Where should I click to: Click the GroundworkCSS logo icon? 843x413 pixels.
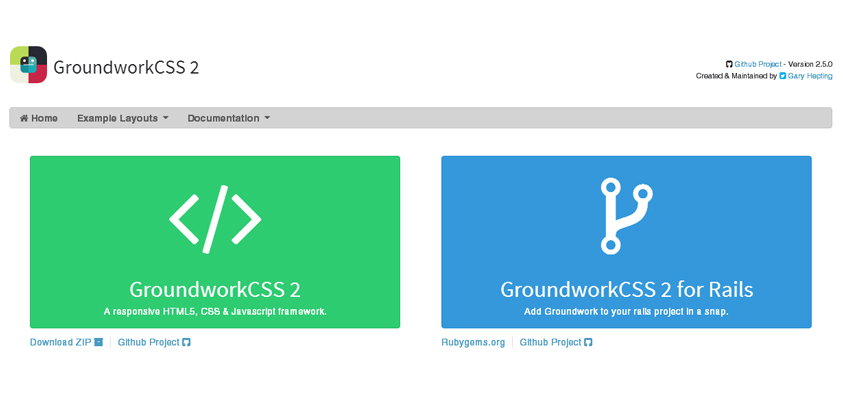28,65
